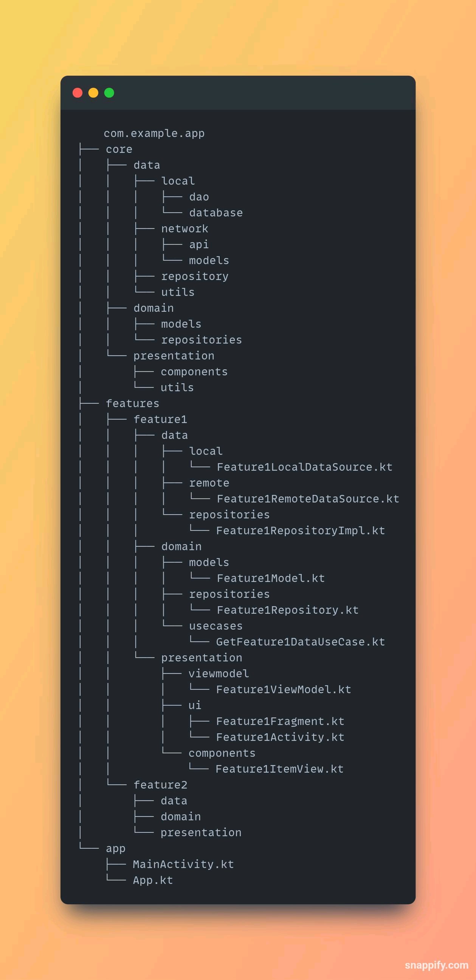Click the api folder under network
Viewport: 476px width, 980px height.
pos(199,244)
